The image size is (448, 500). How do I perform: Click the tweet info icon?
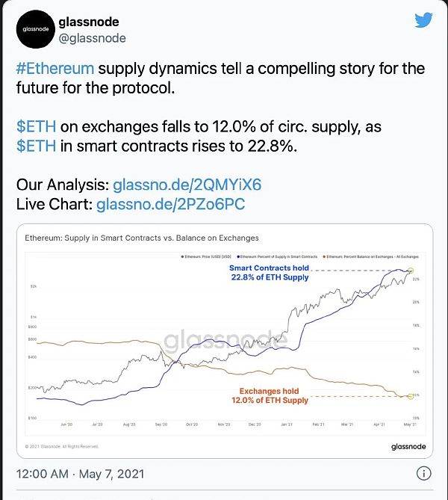coord(424,473)
